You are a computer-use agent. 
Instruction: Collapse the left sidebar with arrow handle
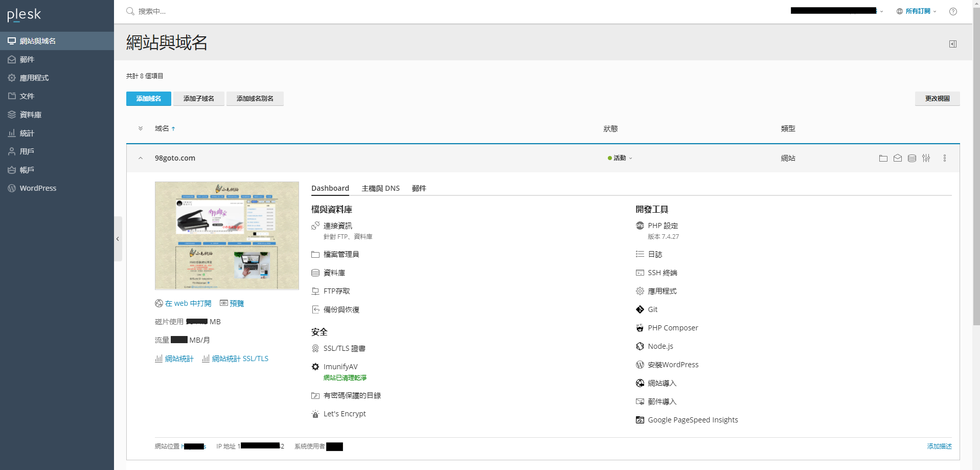(x=118, y=239)
